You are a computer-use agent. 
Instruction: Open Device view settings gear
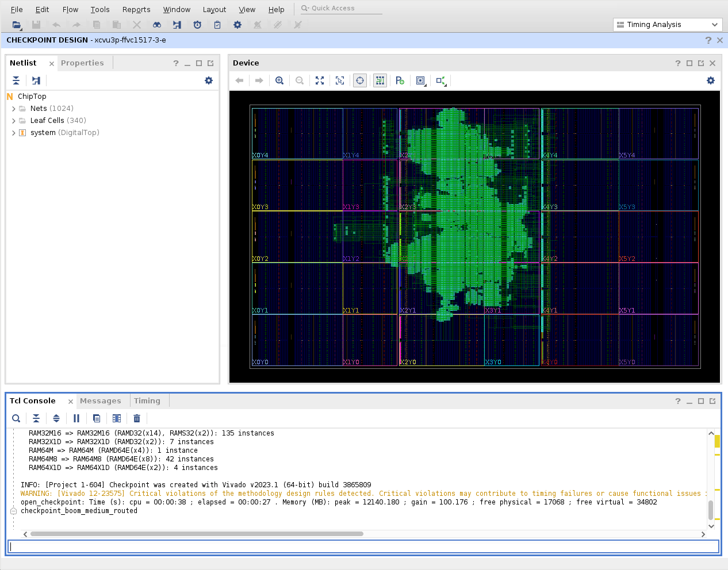(x=711, y=80)
